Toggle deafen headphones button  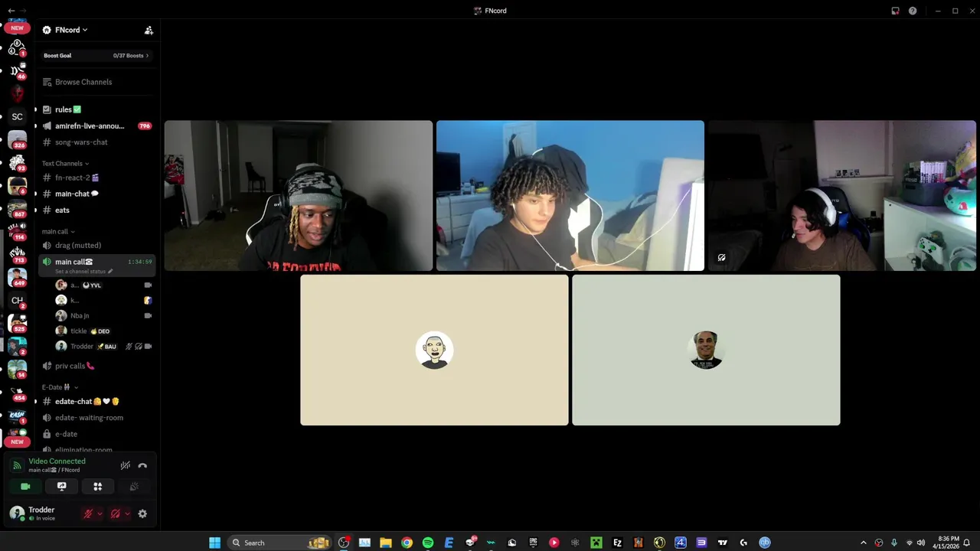pos(116,514)
